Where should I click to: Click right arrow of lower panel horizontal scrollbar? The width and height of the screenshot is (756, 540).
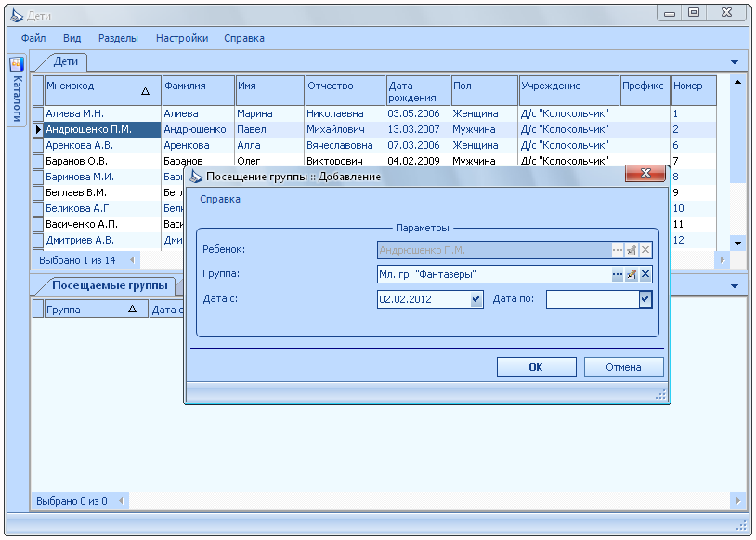[x=738, y=501]
